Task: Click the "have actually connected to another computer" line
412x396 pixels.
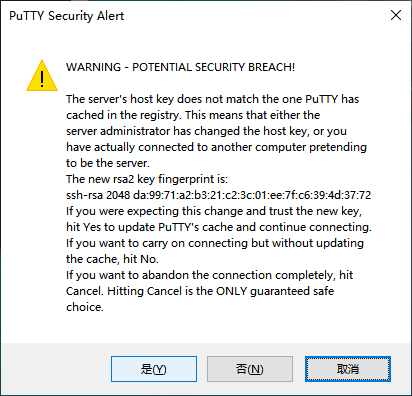Action: tap(216, 147)
